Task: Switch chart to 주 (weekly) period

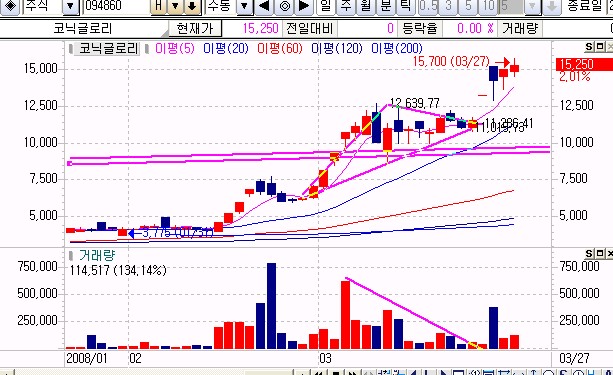Action: [346, 6]
